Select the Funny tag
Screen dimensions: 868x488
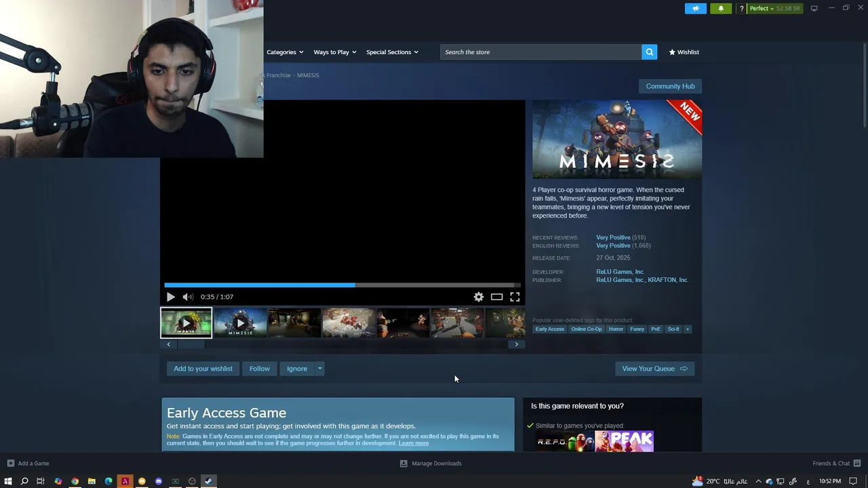point(637,329)
